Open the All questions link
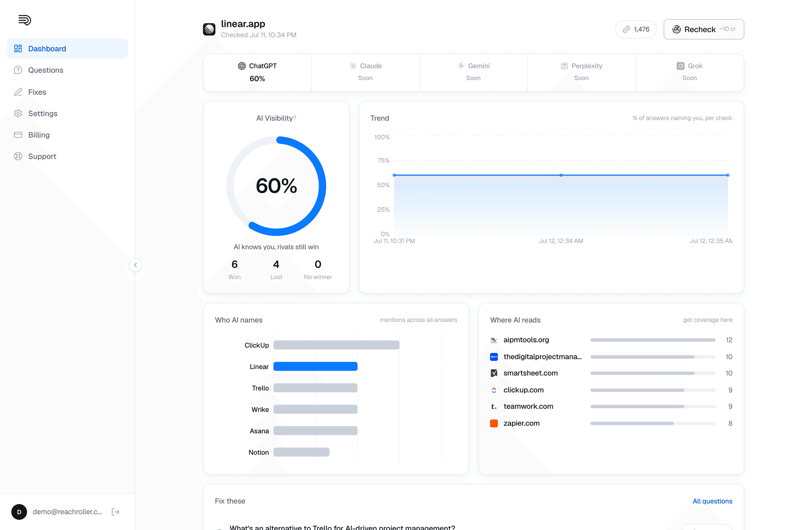The width and height of the screenshot is (812, 530). [x=712, y=501]
